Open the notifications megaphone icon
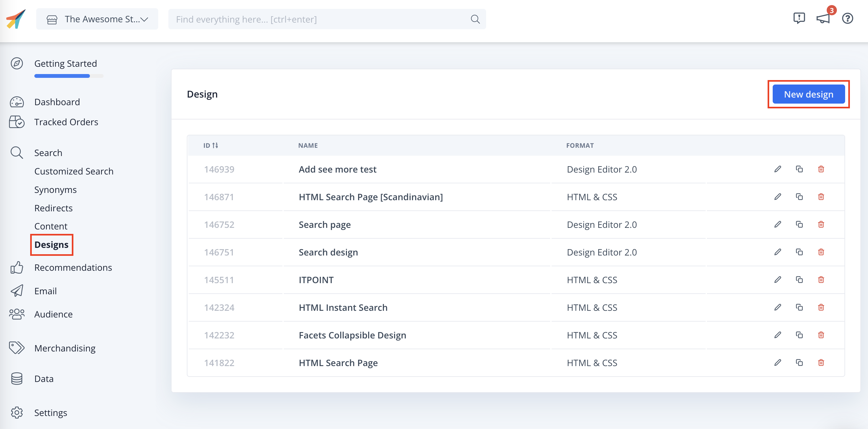This screenshot has width=868, height=429. click(x=823, y=19)
